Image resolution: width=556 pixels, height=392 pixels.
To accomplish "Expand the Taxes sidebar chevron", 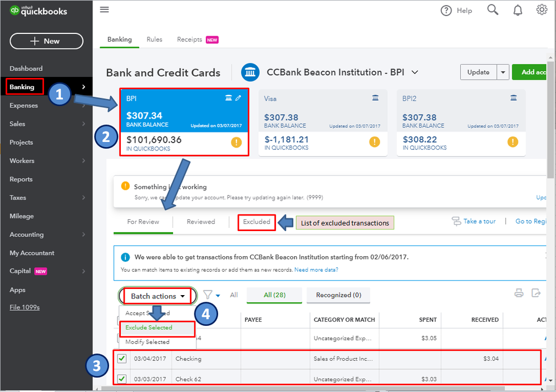I will point(83,198).
